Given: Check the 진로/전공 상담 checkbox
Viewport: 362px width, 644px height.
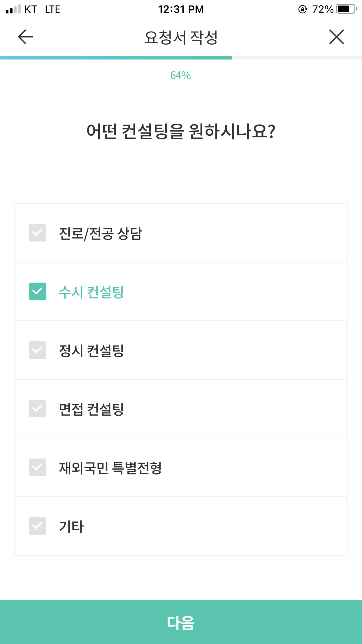Looking at the screenshot, I should click(38, 233).
